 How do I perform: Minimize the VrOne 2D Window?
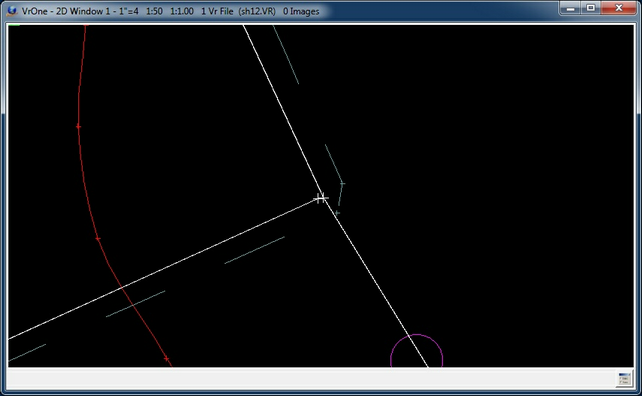tap(570, 8)
